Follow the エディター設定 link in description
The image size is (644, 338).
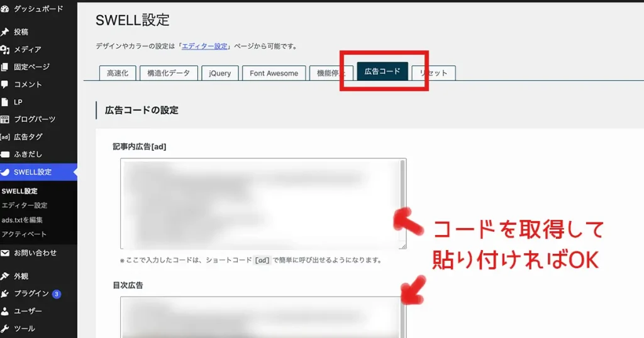click(204, 46)
